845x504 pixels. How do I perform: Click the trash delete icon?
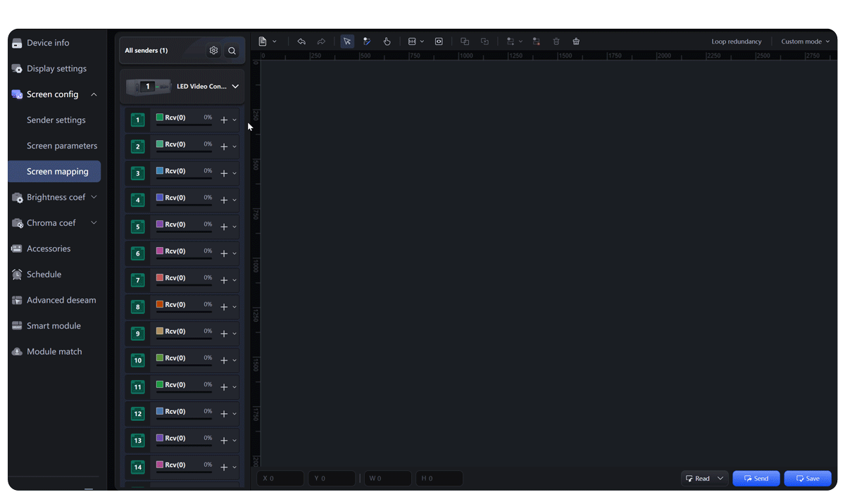pos(556,42)
